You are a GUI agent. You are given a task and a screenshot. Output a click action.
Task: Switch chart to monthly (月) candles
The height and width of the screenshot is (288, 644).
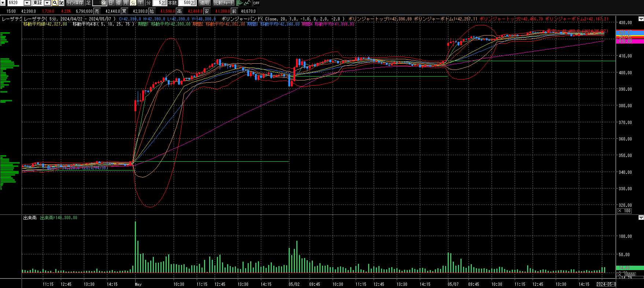point(126,3)
